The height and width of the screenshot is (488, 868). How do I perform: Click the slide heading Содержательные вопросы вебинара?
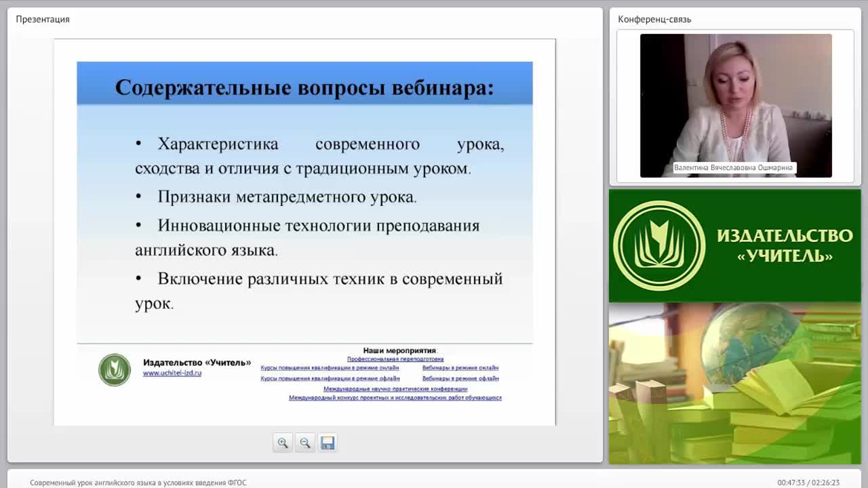tap(304, 87)
